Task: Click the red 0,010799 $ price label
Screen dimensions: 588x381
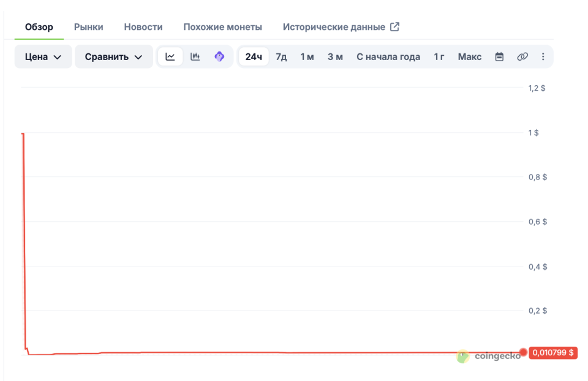Action: click(552, 352)
